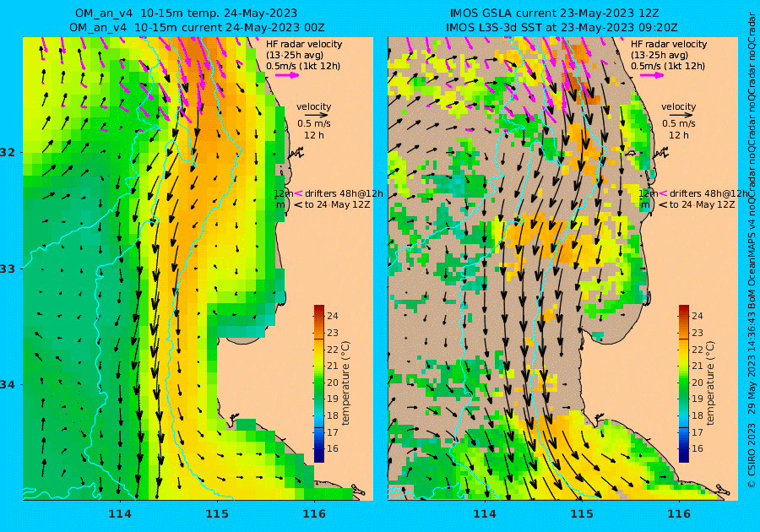Click '12 h' under velocity in left panel
This screenshot has height=532, width=760.
coord(313,135)
